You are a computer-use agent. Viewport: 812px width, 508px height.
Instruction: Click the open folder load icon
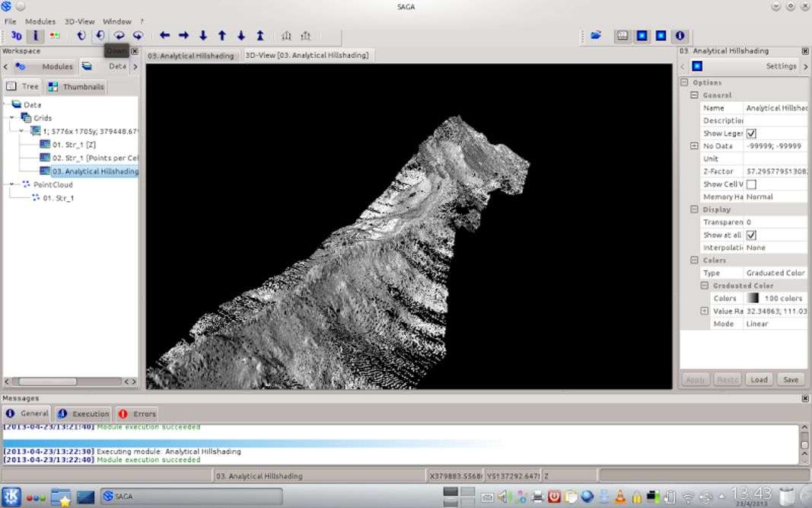(596, 36)
